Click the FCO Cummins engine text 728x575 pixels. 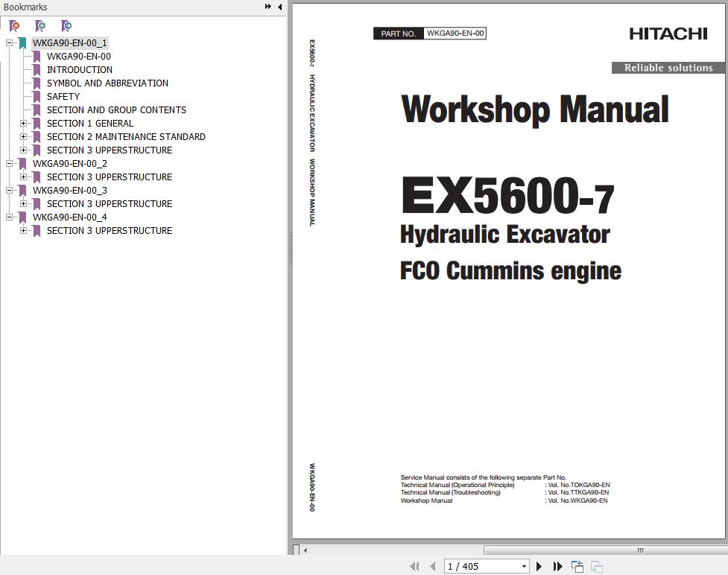(510, 271)
